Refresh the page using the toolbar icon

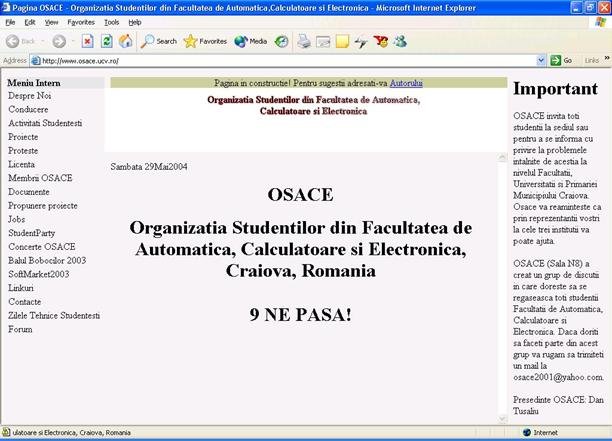tap(106, 41)
